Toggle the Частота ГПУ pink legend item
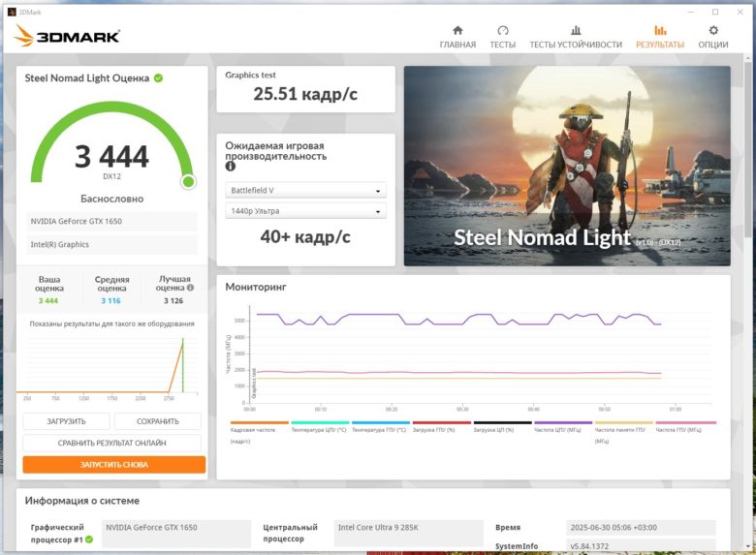756x555 pixels. [684, 427]
